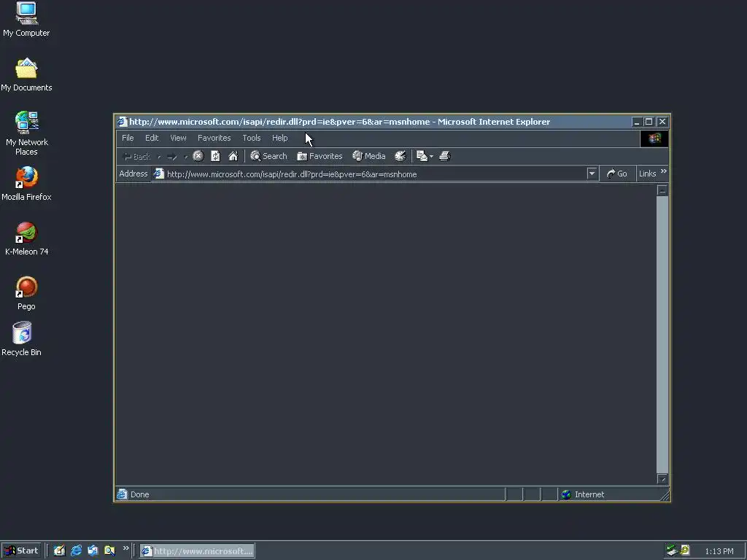Minimize the Internet Explorer window
This screenshot has width=747, height=560.
click(x=637, y=122)
